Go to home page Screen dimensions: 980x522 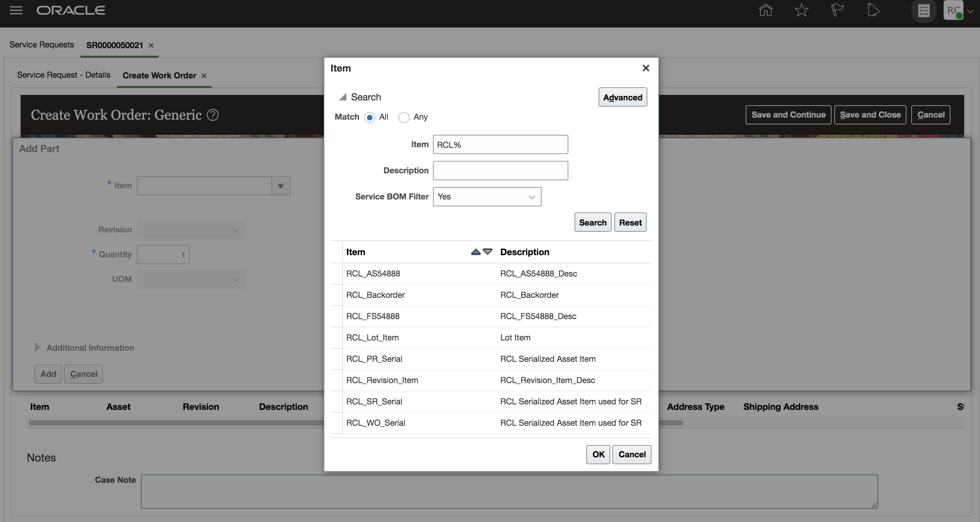point(766,10)
